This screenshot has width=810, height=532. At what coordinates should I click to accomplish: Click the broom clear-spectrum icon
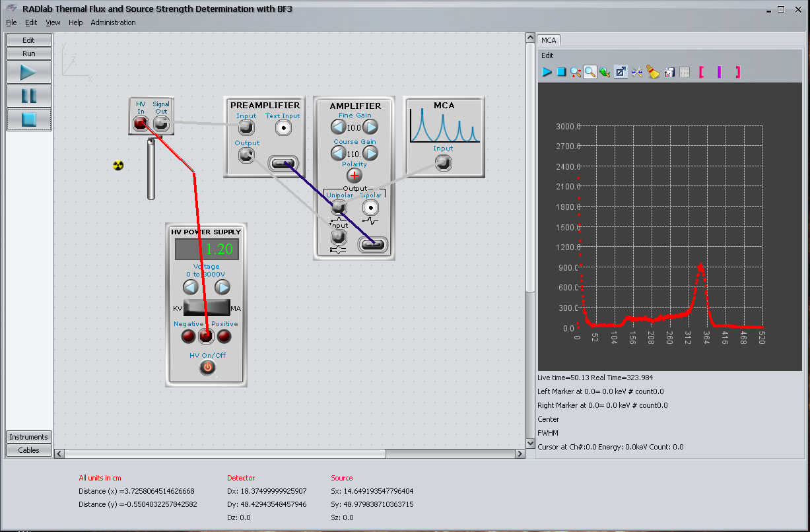point(654,72)
